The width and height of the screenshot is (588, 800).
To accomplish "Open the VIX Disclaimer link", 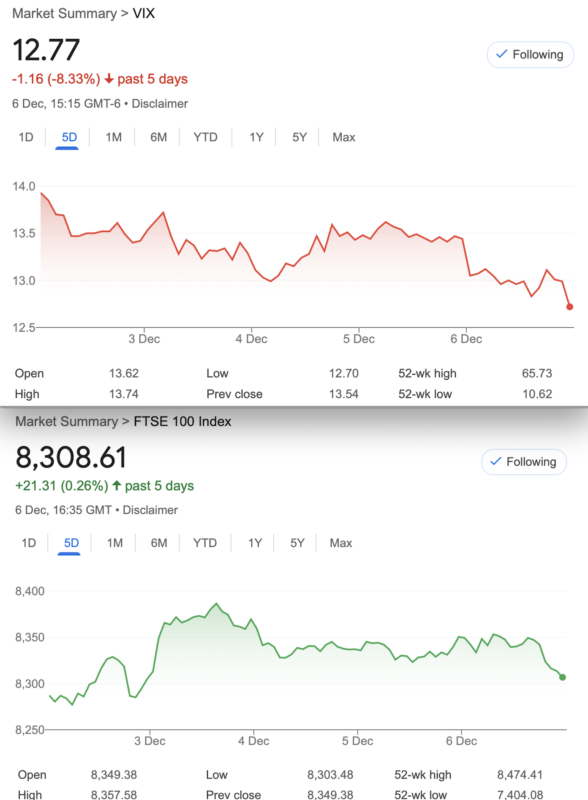I will tap(160, 104).
